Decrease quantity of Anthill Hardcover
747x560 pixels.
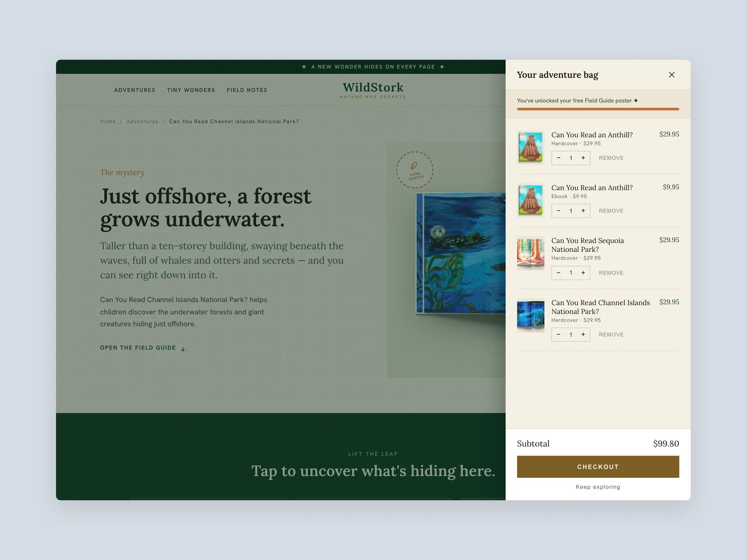559,158
